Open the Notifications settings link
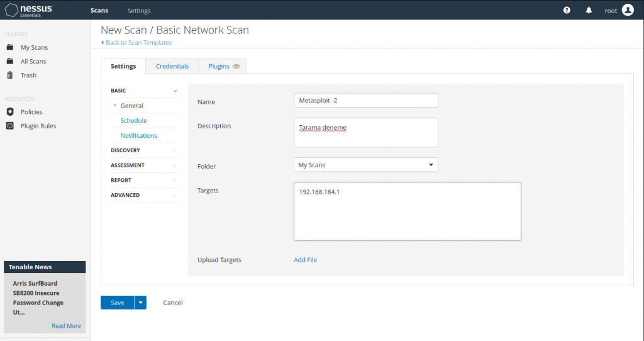The width and height of the screenshot is (644, 341). [139, 135]
